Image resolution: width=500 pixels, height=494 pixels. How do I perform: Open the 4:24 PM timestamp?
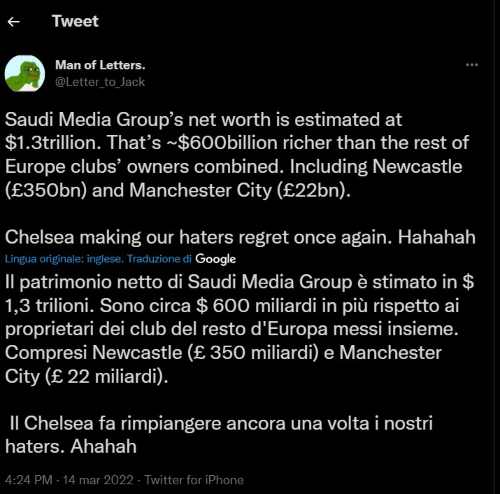[x=29, y=480]
